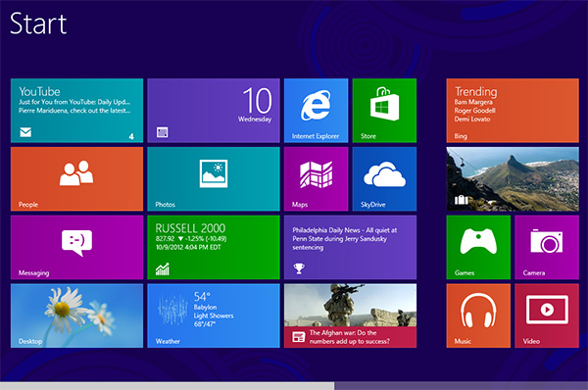Launch the Maps tile
Image resolution: width=588 pixels, height=390 pixels.
[x=317, y=179]
